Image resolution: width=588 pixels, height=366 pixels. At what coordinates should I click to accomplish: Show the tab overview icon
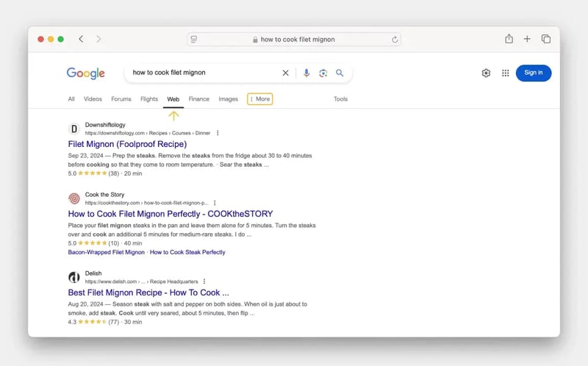[546, 39]
